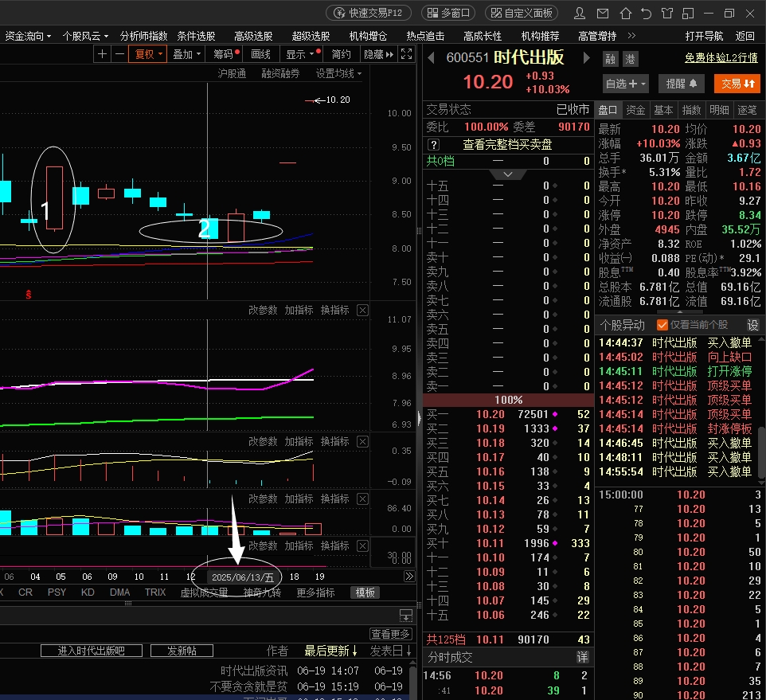The image size is (766, 700).
Task: Switch to 基本 tab
Action: [x=663, y=110]
